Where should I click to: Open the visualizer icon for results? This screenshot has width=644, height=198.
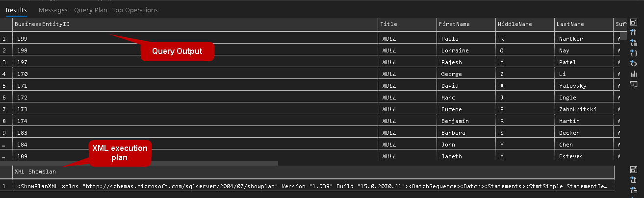(633, 84)
